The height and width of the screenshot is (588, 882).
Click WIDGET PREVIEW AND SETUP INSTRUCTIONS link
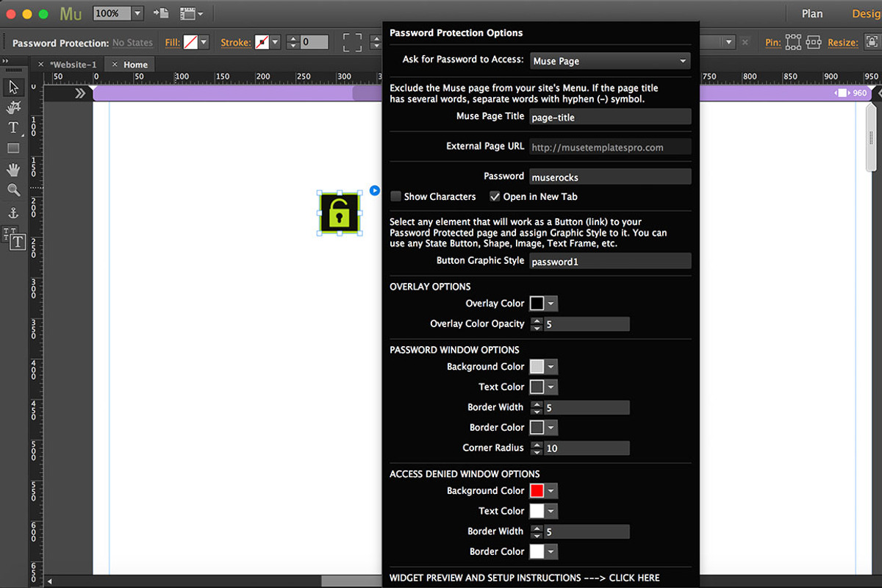click(x=525, y=578)
